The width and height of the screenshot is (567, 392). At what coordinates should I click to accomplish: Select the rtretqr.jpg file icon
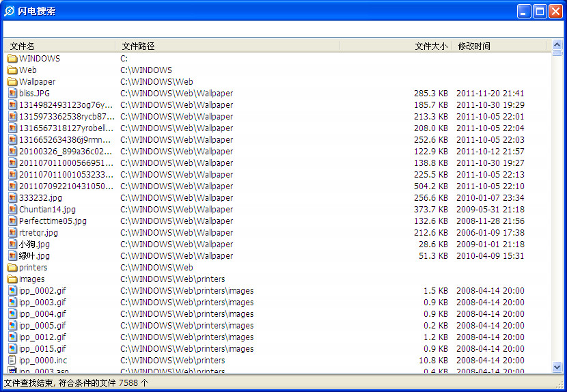pyautogui.click(x=13, y=232)
